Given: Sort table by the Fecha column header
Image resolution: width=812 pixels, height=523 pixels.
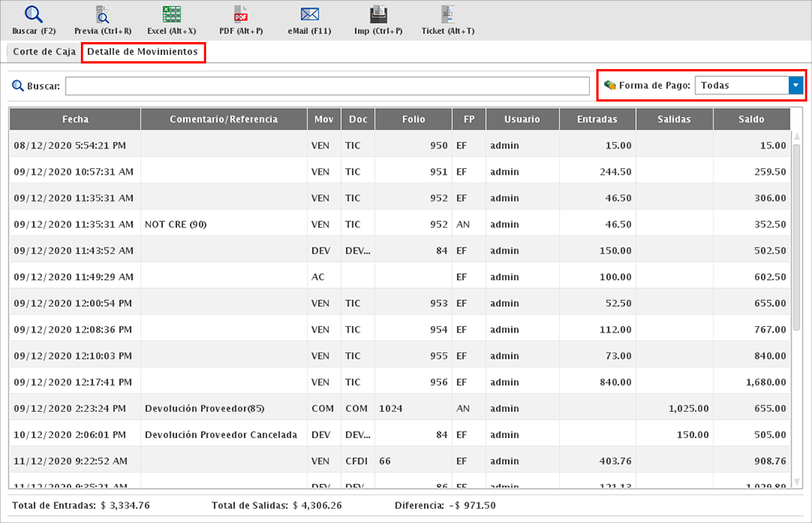Looking at the screenshot, I should click(75, 119).
